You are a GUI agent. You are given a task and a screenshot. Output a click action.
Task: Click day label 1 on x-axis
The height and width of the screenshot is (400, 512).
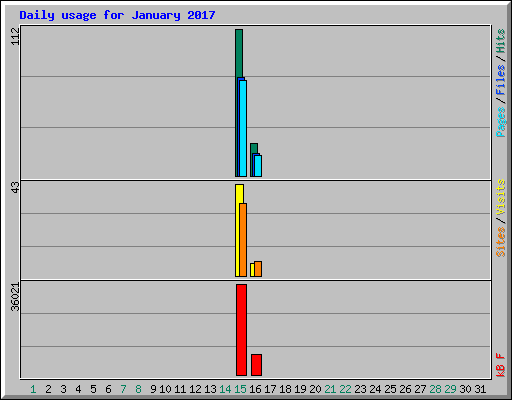tap(33, 389)
